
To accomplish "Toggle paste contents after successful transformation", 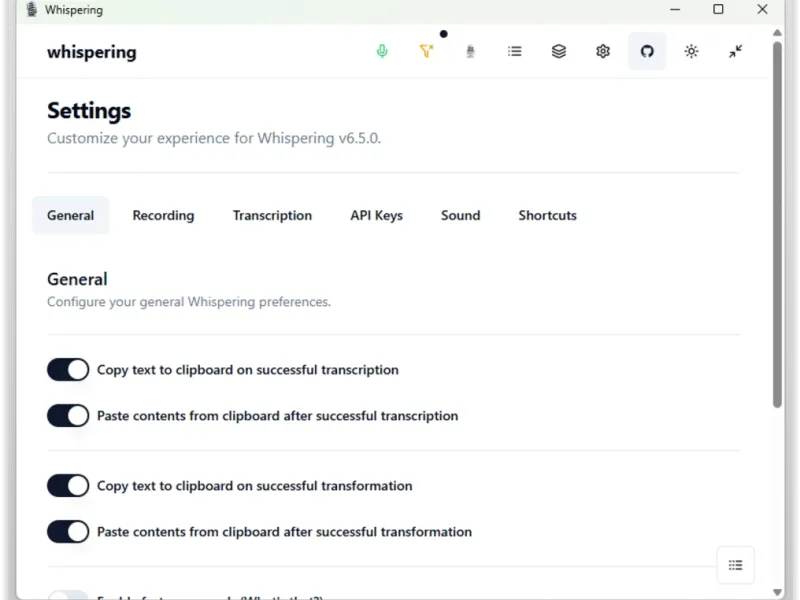I will pyautogui.click(x=68, y=532).
